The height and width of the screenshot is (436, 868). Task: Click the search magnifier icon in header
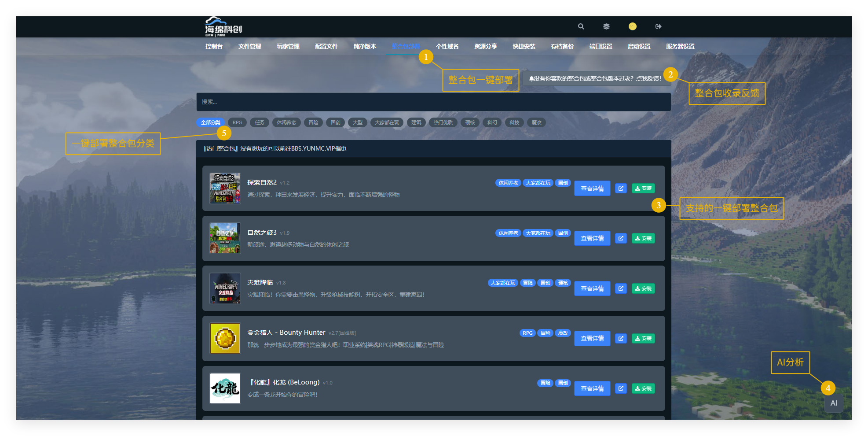(x=581, y=26)
